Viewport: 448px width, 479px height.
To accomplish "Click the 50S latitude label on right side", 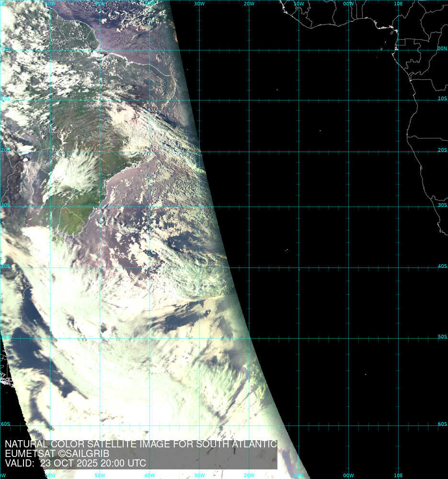I will tap(442, 337).
